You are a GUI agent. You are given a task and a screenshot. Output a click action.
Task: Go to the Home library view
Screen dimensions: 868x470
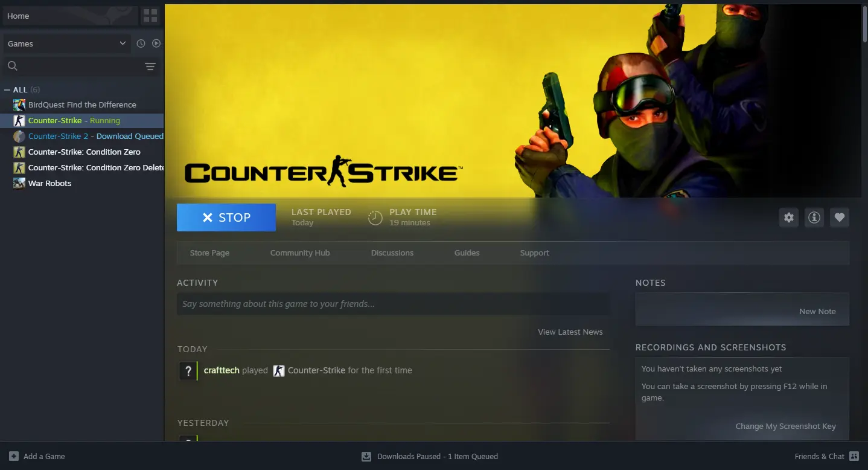[x=70, y=16]
